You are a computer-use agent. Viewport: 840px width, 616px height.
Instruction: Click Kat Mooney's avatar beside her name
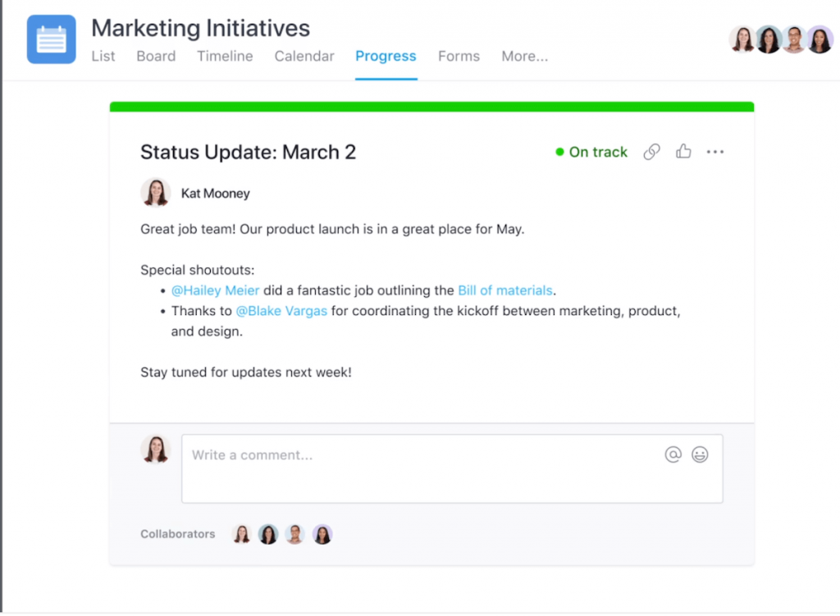click(x=155, y=194)
